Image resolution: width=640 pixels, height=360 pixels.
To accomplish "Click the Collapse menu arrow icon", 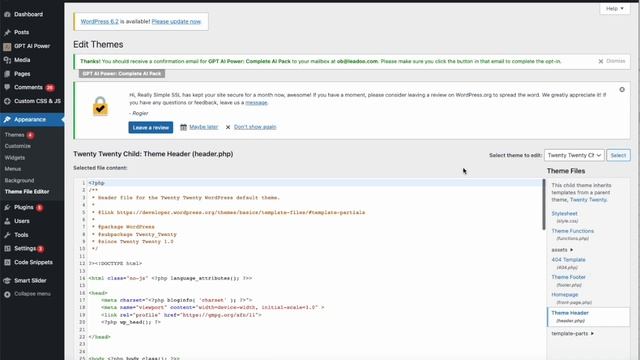I will [7, 294].
